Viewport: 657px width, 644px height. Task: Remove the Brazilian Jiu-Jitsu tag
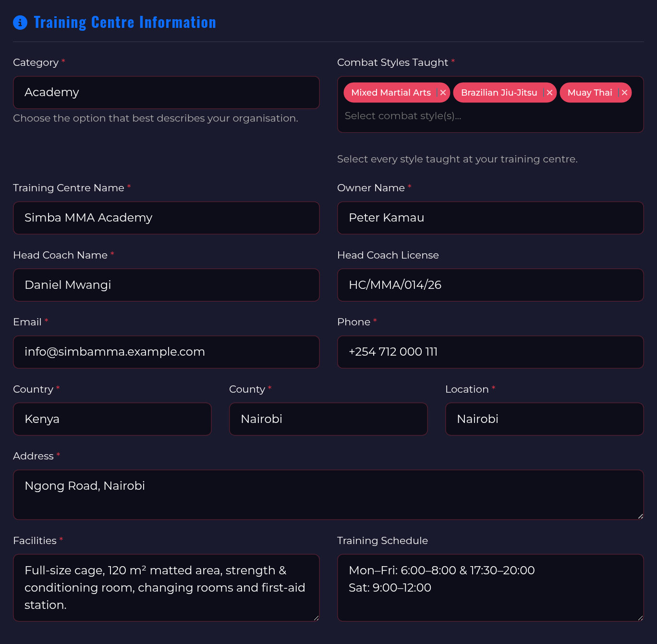(x=549, y=93)
